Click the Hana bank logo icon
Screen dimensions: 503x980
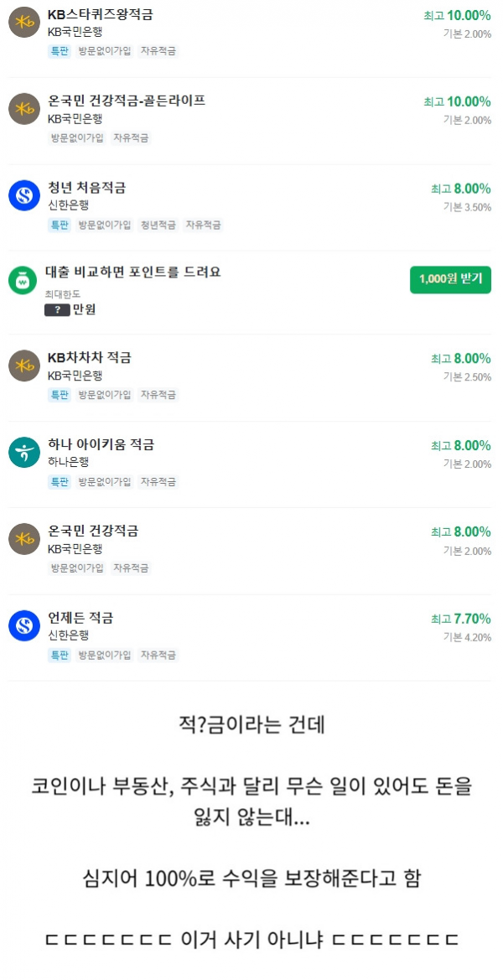coord(23,453)
